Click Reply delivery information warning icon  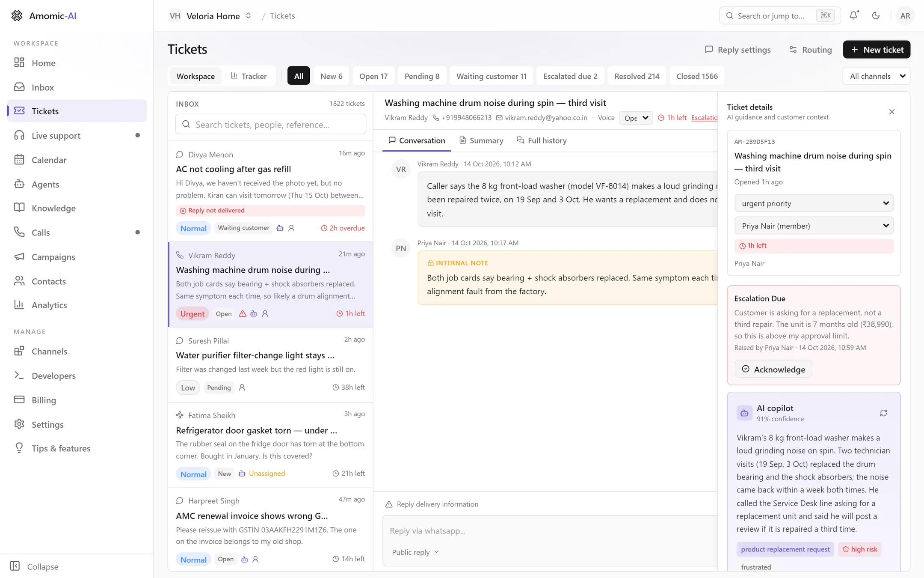(389, 504)
